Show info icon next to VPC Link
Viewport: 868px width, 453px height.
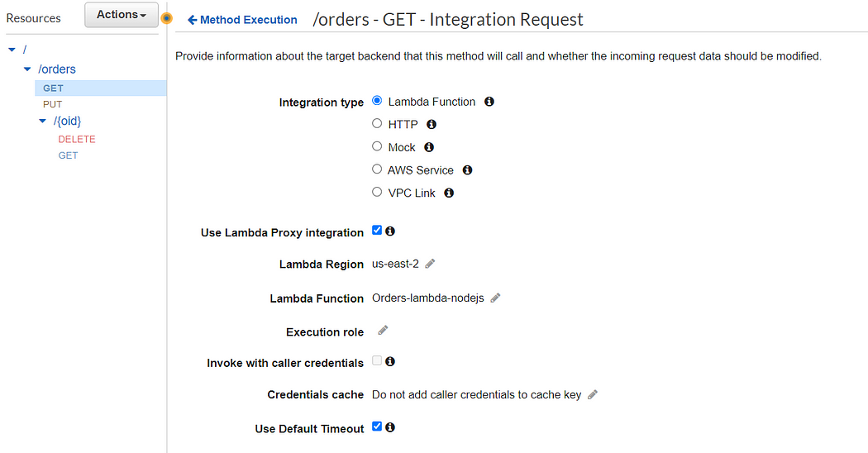click(449, 193)
